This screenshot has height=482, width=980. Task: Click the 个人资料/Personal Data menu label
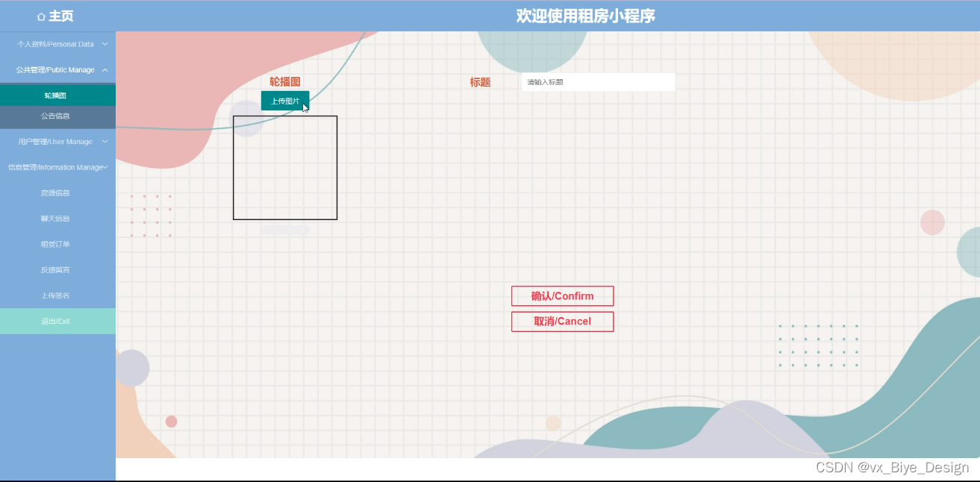pos(55,44)
